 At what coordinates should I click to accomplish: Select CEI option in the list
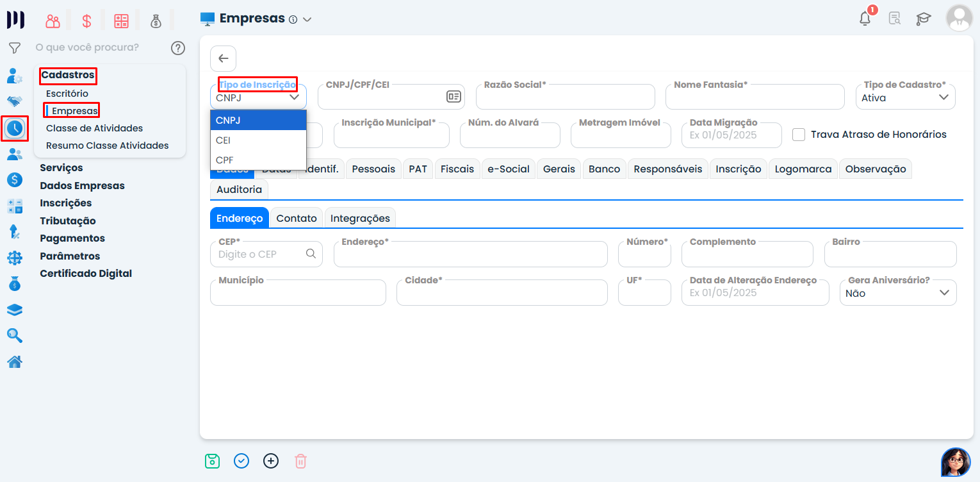click(x=224, y=140)
